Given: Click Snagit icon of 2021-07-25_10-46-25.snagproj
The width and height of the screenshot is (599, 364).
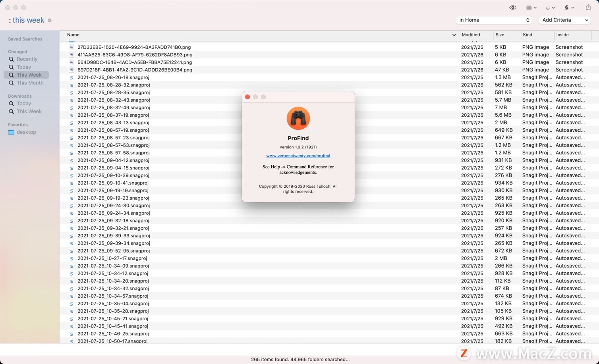Looking at the screenshot, I should coord(71,334).
